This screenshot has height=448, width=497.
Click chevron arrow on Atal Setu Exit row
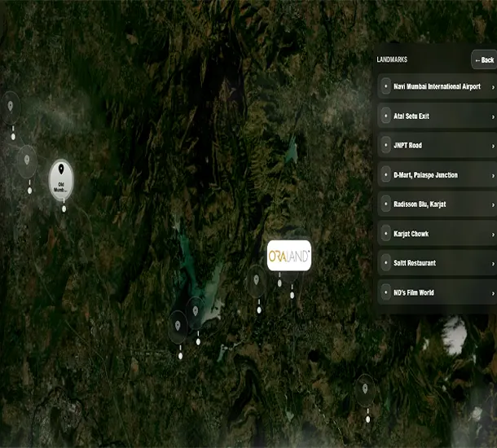(493, 117)
